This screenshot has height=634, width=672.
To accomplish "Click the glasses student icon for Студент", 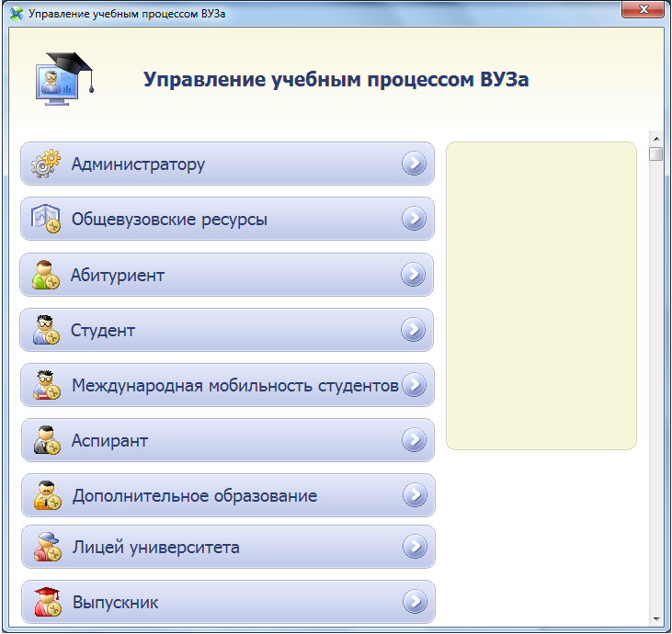I will click(46, 330).
